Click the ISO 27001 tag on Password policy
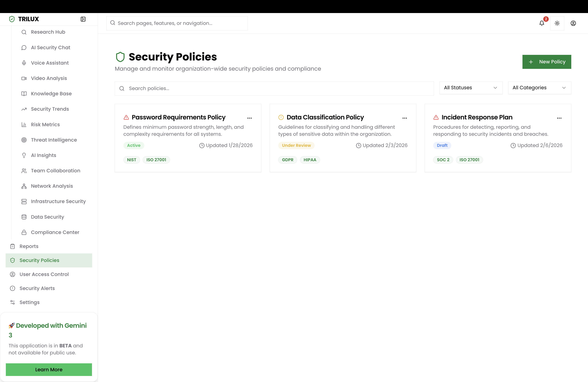This screenshot has height=382, width=588. pos(156,160)
